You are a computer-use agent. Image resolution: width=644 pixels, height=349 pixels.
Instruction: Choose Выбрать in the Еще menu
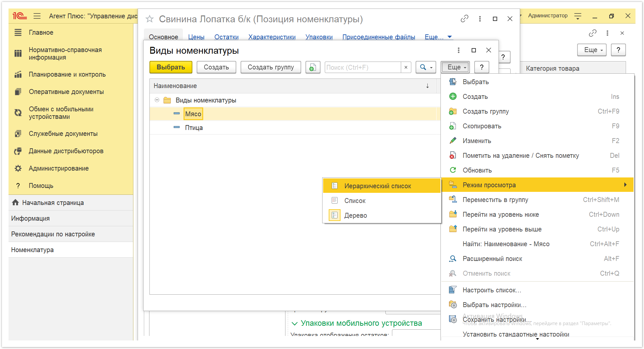pyautogui.click(x=537, y=82)
